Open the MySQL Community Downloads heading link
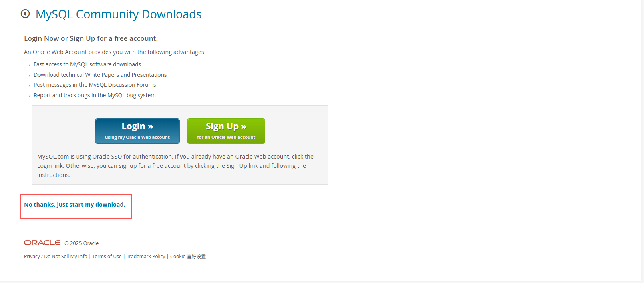The height and width of the screenshot is (283, 644). coord(119,14)
